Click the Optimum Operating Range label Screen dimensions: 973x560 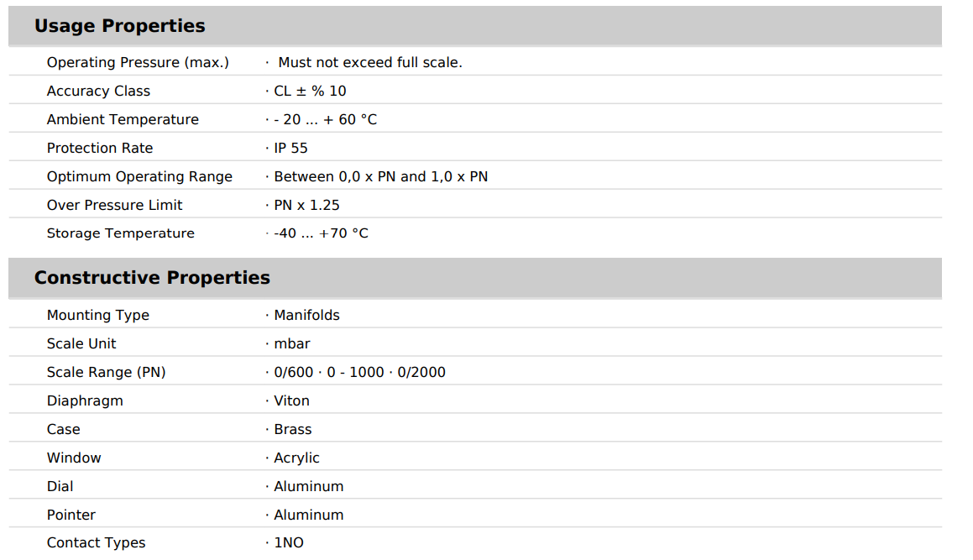pyautogui.click(x=139, y=177)
